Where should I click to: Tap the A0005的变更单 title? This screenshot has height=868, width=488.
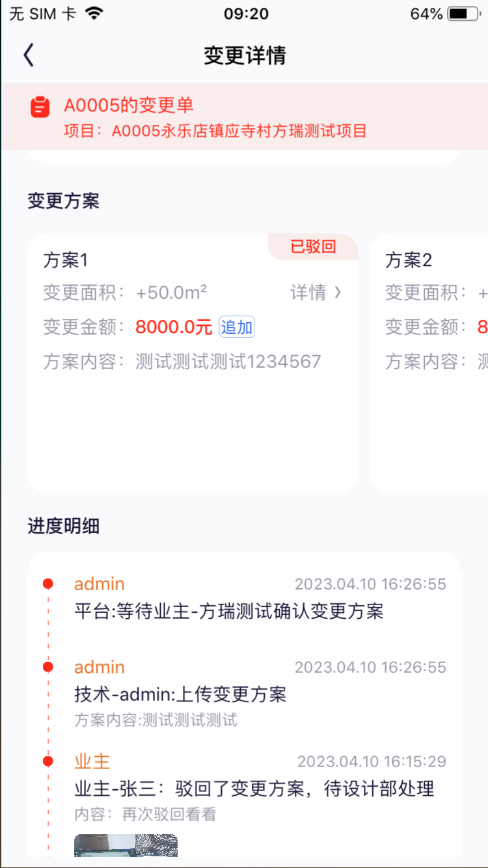[x=129, y=105]
